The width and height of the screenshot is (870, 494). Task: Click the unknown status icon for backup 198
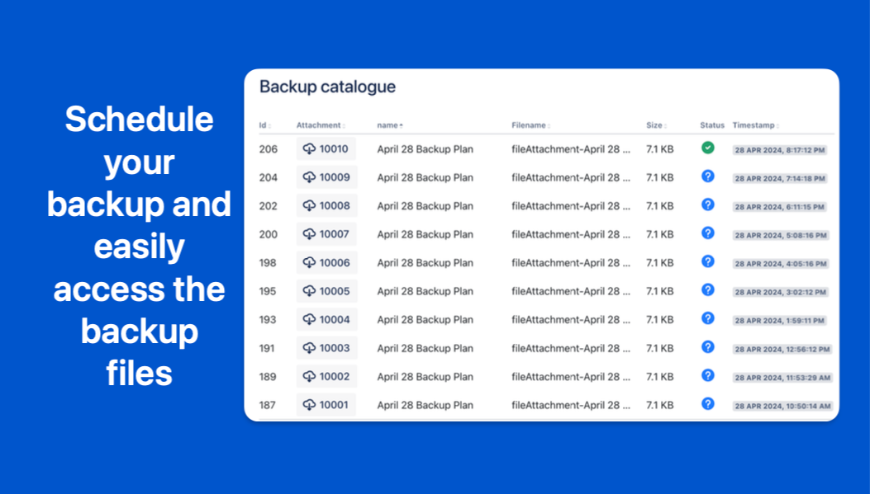pos(707,262)
